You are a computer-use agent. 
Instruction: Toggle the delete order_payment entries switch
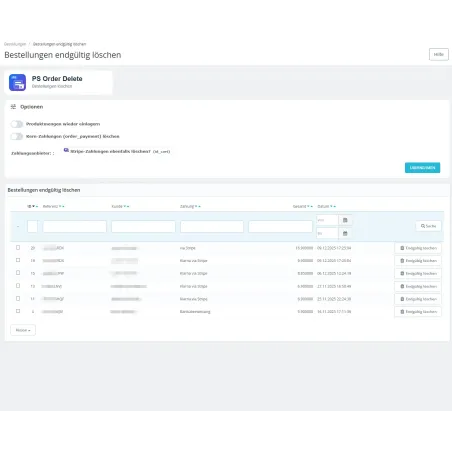point(17,136)
